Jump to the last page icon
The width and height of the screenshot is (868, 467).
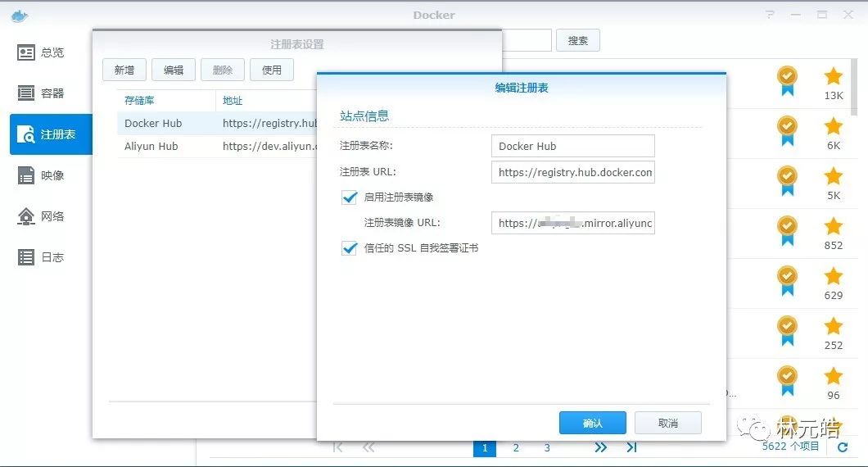631,447
